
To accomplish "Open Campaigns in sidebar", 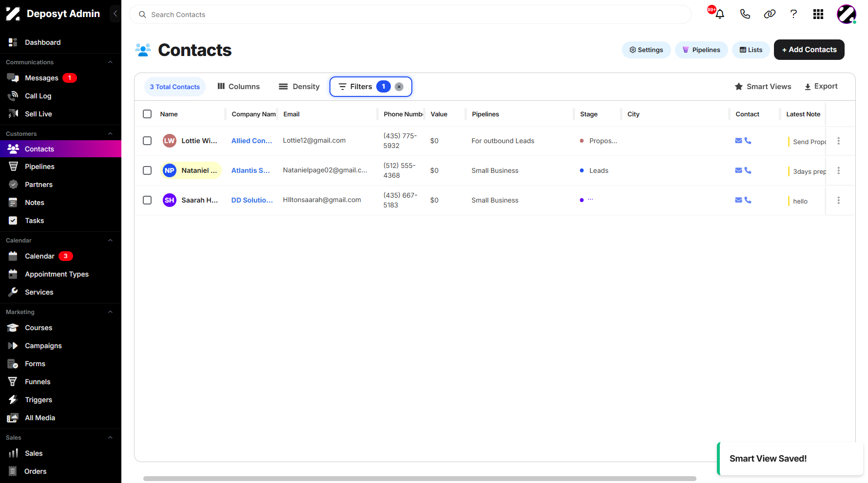I will 60,346.
